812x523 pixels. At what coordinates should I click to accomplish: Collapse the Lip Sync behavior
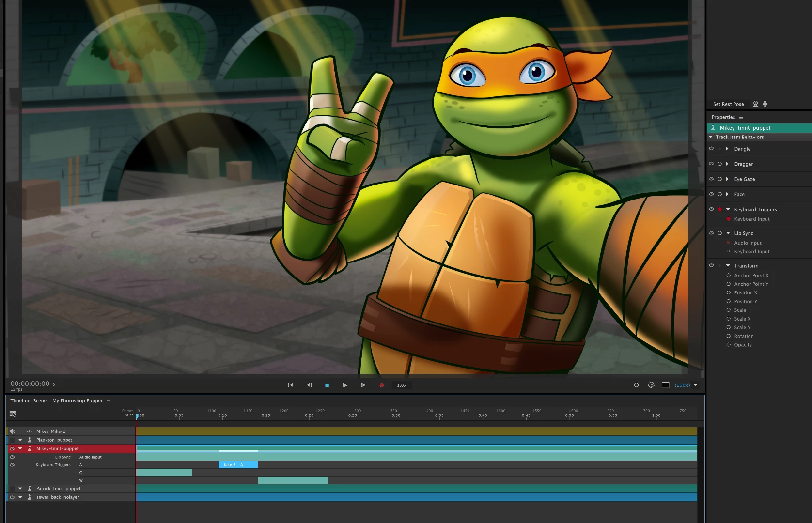728,233
